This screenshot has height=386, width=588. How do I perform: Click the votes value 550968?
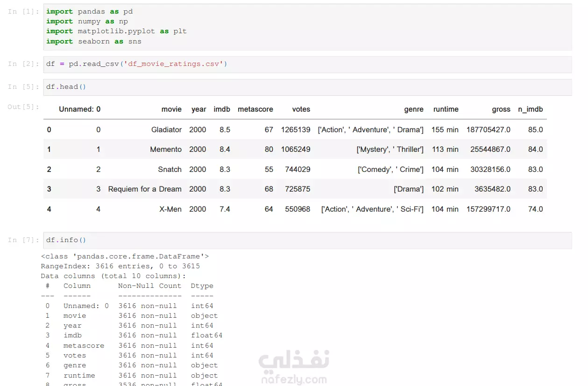coord(298,209)
